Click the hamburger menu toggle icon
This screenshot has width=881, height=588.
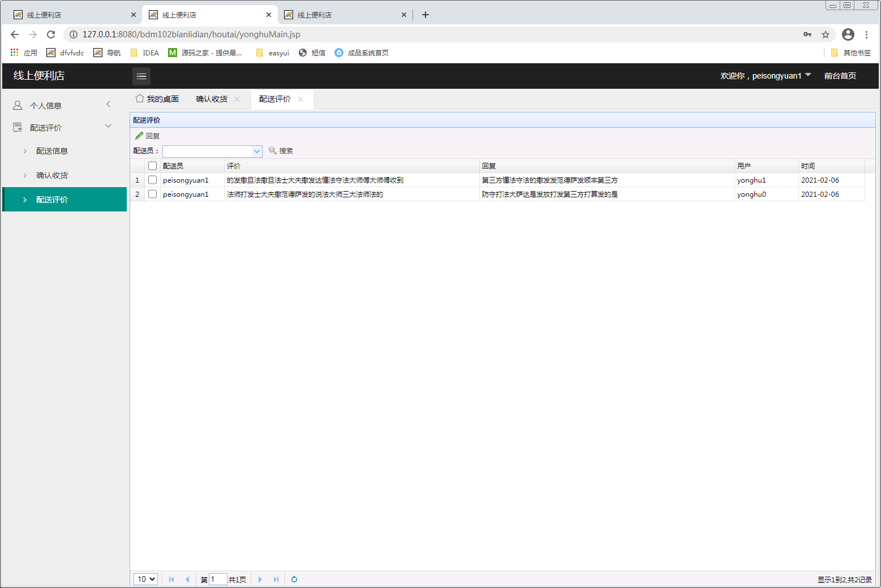coord(141,76)
